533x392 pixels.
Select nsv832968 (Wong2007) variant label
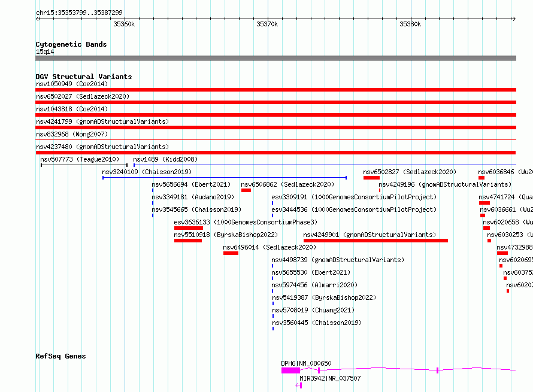tap(72, 134)
